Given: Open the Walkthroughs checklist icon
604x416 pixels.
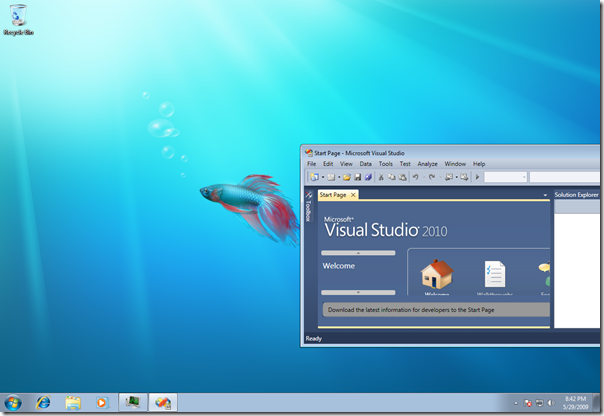Looking at the screenshot, I should [x=494, y=274].
